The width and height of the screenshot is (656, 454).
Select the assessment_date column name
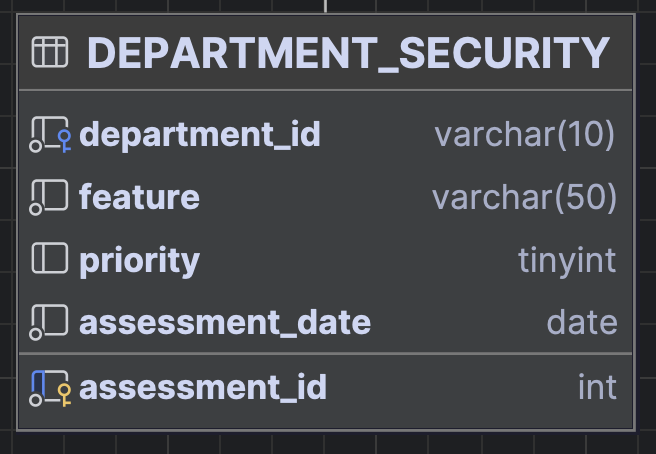[x=225, y=323]
